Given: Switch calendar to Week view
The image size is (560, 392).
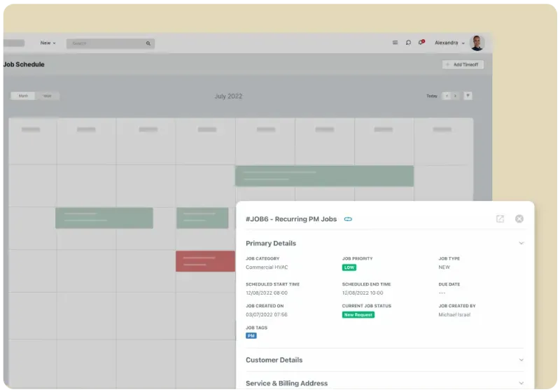Looking at the screenshot, I should [48, 96].
